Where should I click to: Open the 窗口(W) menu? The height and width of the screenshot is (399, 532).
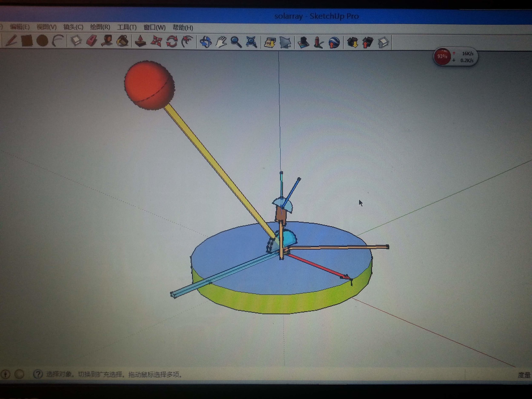coord(155,28)
